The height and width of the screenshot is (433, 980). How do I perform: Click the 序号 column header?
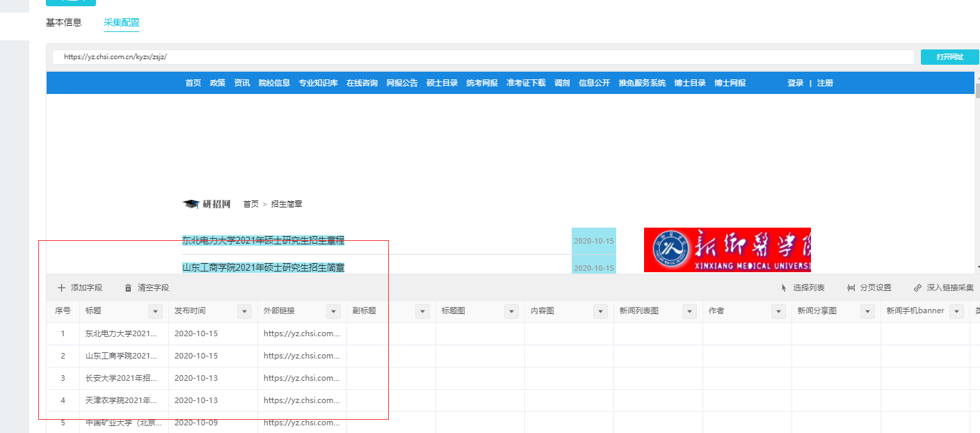click(63, 311)
